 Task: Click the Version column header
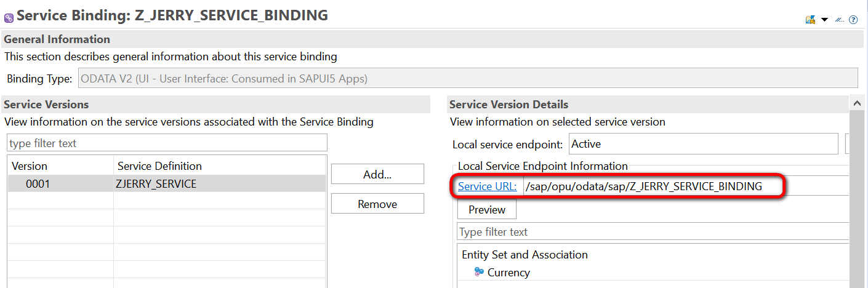click(30, 166)
